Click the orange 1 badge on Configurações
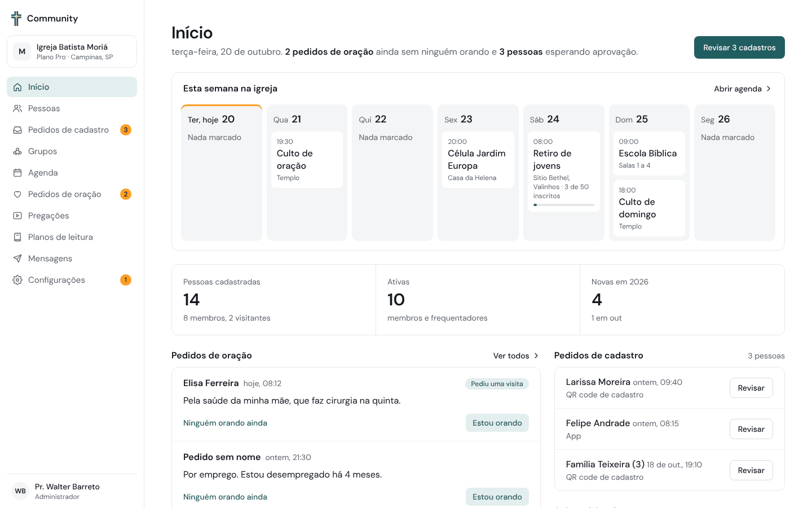This screenshot has width=812, height=508. click(x=126, y=280)
